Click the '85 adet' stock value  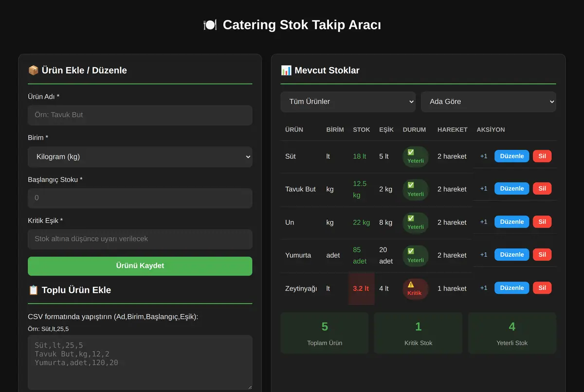pos(360,256)
